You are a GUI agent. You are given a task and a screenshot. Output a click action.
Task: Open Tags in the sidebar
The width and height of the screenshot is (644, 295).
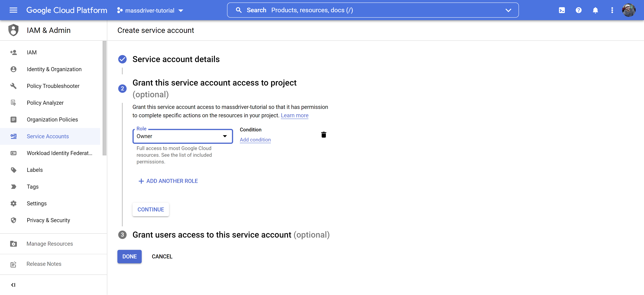(33, 187)
